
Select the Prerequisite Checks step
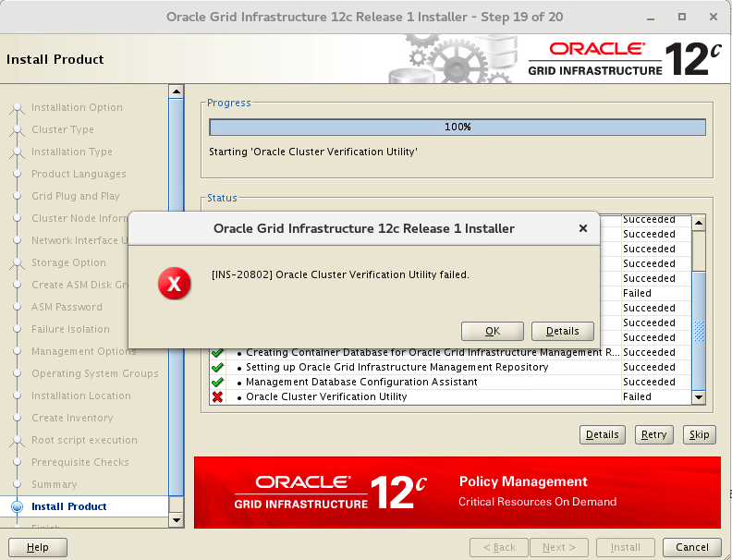coord(79,462)
